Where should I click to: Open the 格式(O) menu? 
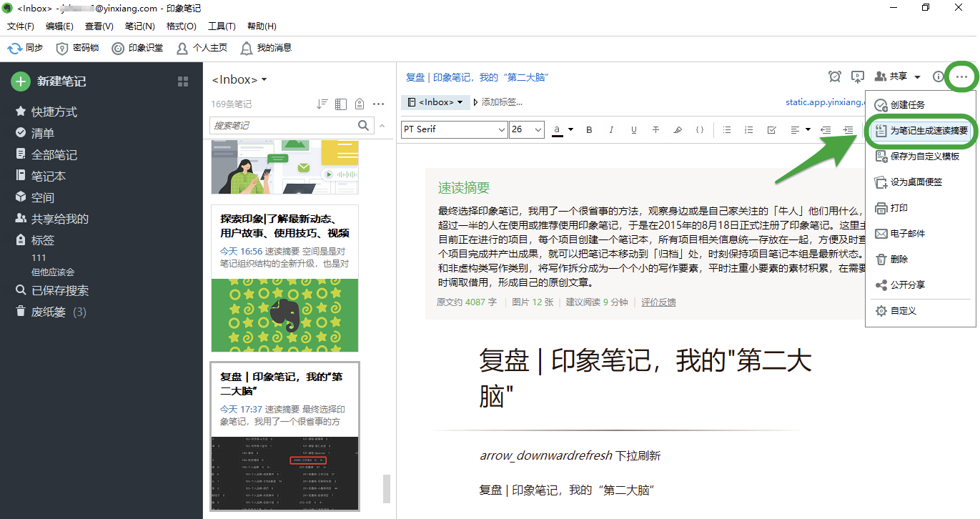181,26
